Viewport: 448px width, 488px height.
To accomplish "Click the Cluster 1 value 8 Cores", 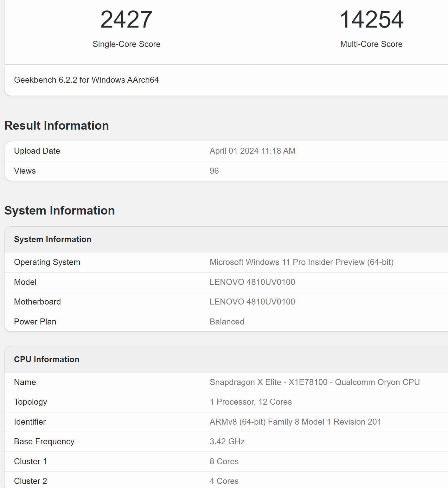I will (x=224, y=461).
